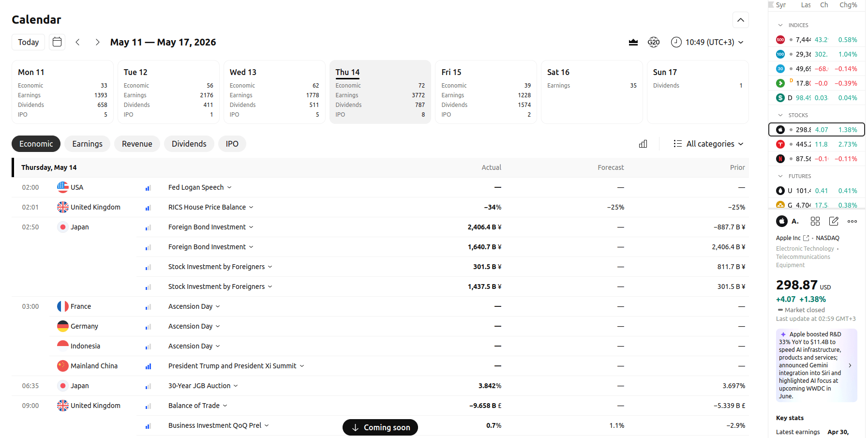Open timezone dropdown 10:49 (UTC+3)
Screen dimensions: 868x438
click(x=707, y=42)
